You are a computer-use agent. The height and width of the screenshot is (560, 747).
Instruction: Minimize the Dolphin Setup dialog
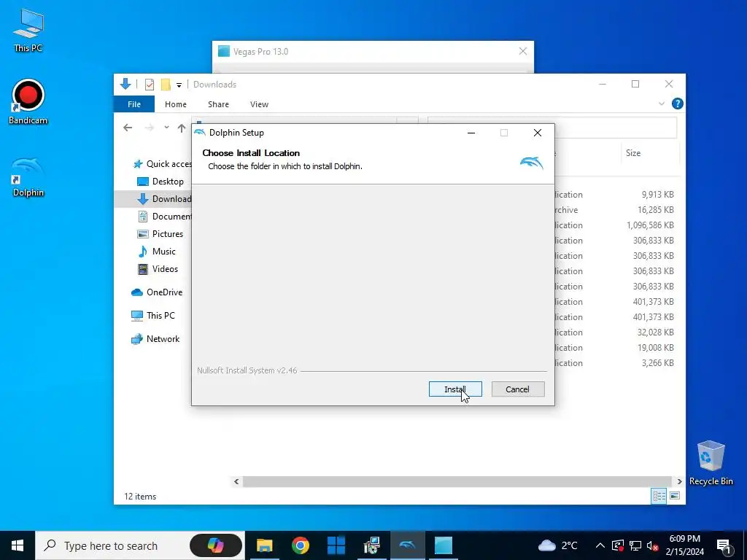click(471, 133)
